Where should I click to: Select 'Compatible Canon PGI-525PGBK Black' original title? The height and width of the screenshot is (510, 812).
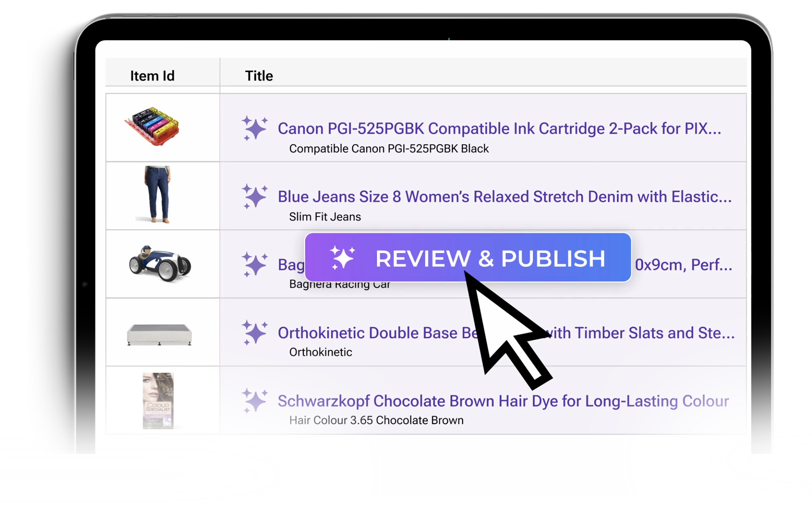389,149
